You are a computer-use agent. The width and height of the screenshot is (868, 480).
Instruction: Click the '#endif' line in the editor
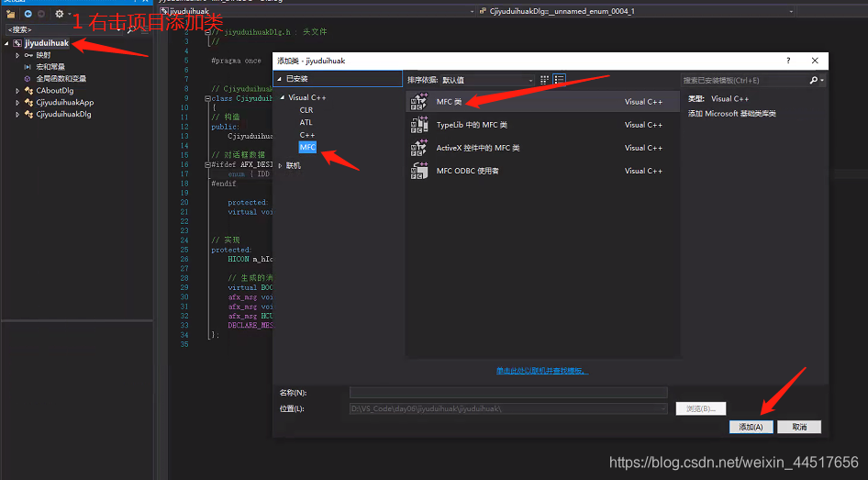pyautogui.click(x=224, y=184)
